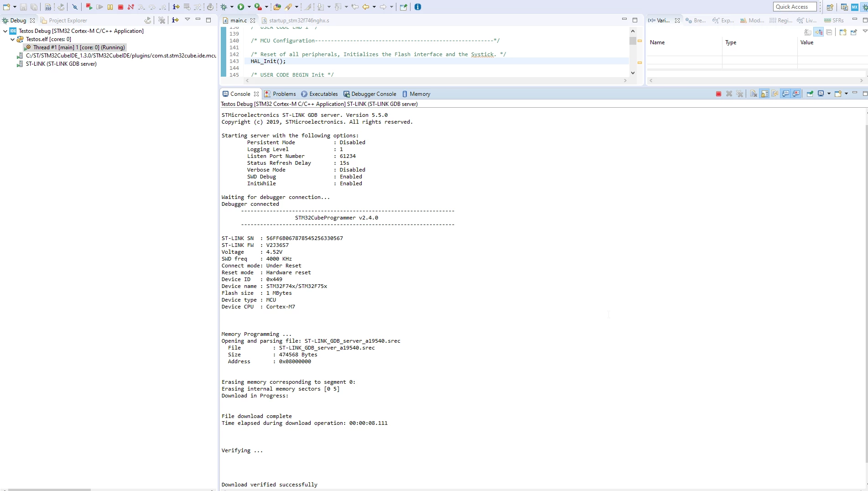Switch to the Breakpoints view tab

coord(696,21)
